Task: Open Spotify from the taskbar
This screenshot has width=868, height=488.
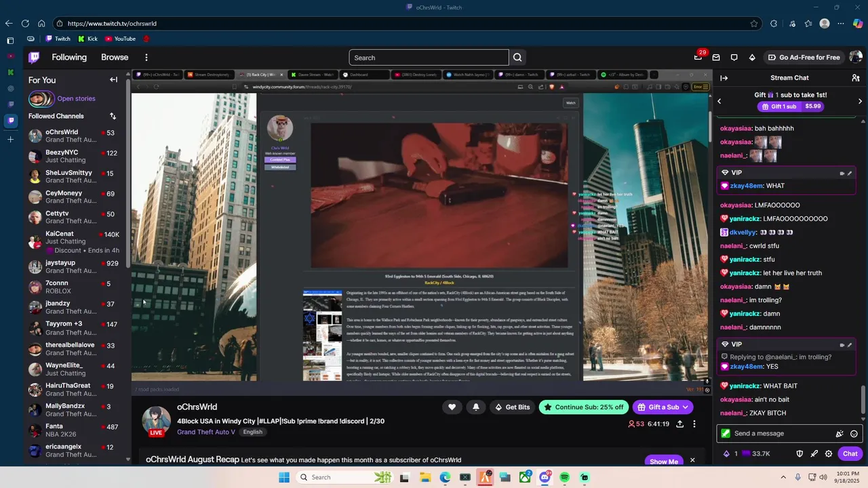Action: 565,477
